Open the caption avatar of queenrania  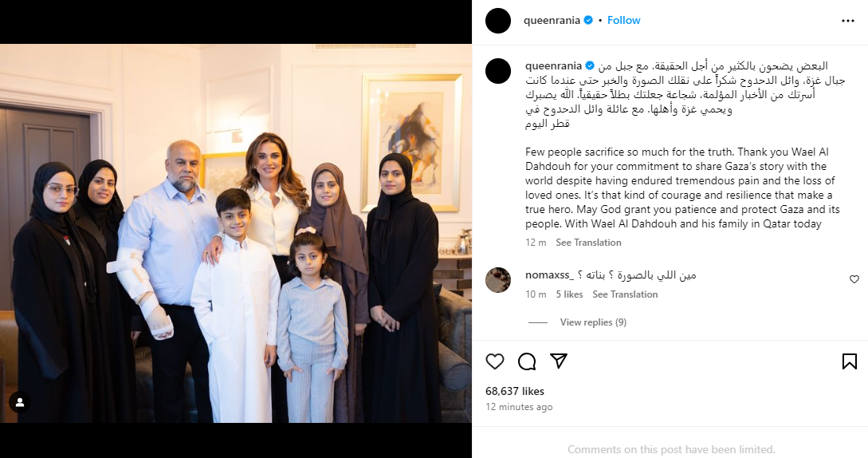click(x=498, y=71)
